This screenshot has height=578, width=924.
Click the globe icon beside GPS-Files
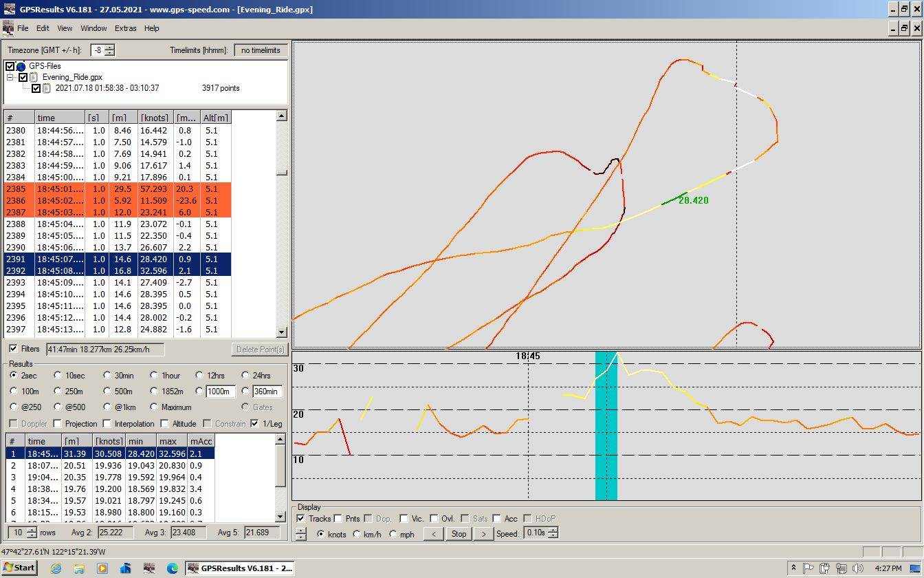tap(21, 66)
